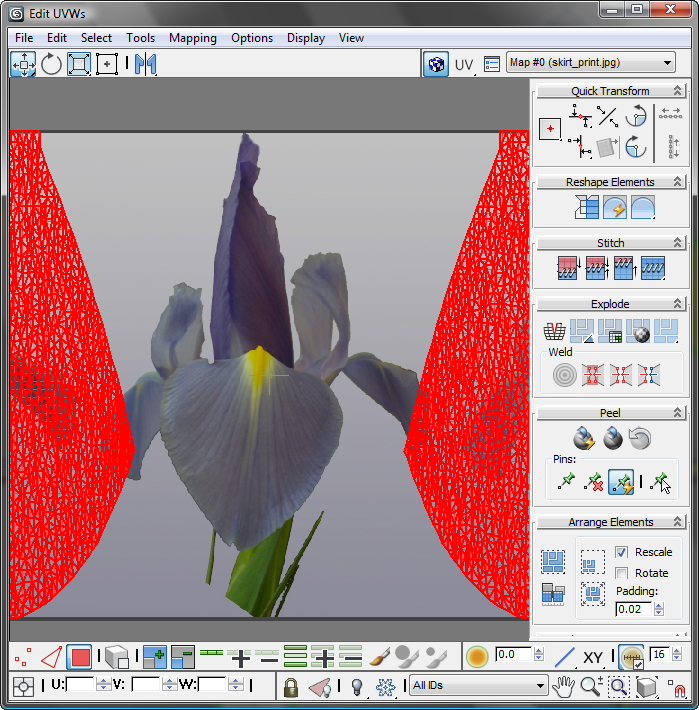699x710 pixels.
Task: Toggle Auto Pin Moved Vertices button
Action: [621, 482]
